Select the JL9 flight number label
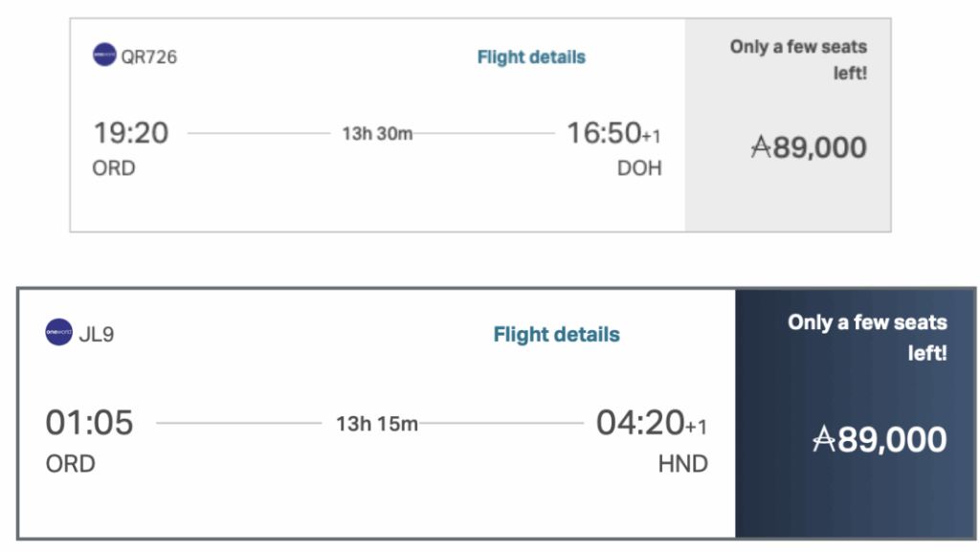This screenshot has height=552, width=980. [97, 333]
